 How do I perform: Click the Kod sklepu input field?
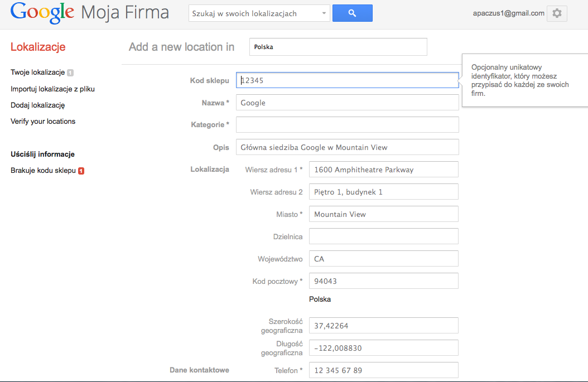tap(347, 80)
